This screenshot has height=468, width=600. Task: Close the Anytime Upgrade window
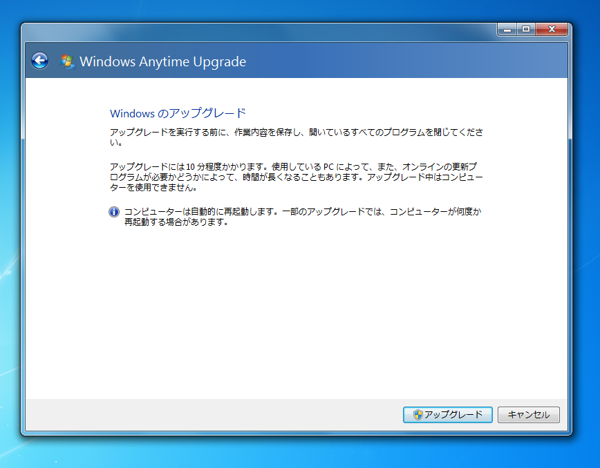pyautogui.click(x=551, y=29)
